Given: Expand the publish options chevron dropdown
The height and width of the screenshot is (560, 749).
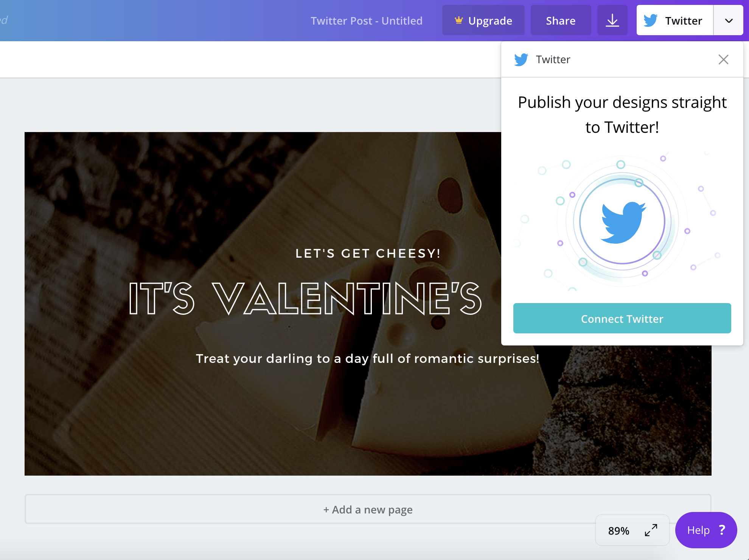Looking at the screenshot, I should click(729, 20).
